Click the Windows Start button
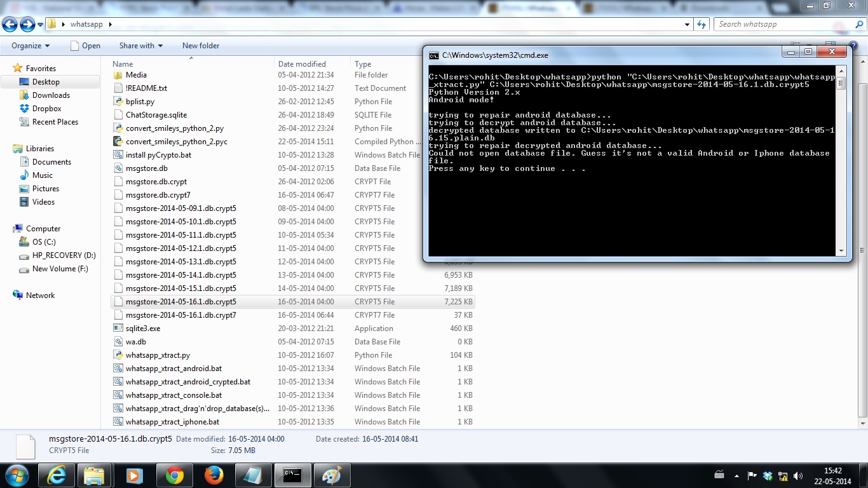 (x=17, y=475)
